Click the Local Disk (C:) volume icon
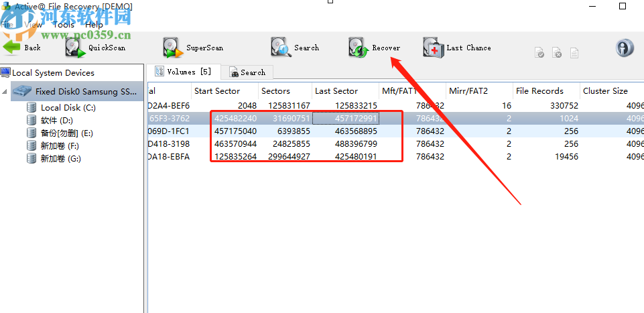This screenshot has height=313, width=644. point(31,108)
